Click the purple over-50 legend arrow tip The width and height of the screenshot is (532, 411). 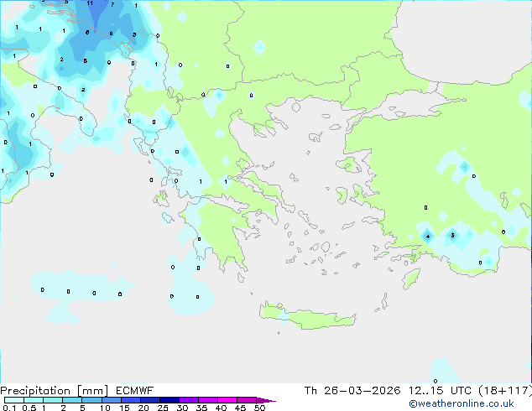pyautogui.click(x=266, y=400)
